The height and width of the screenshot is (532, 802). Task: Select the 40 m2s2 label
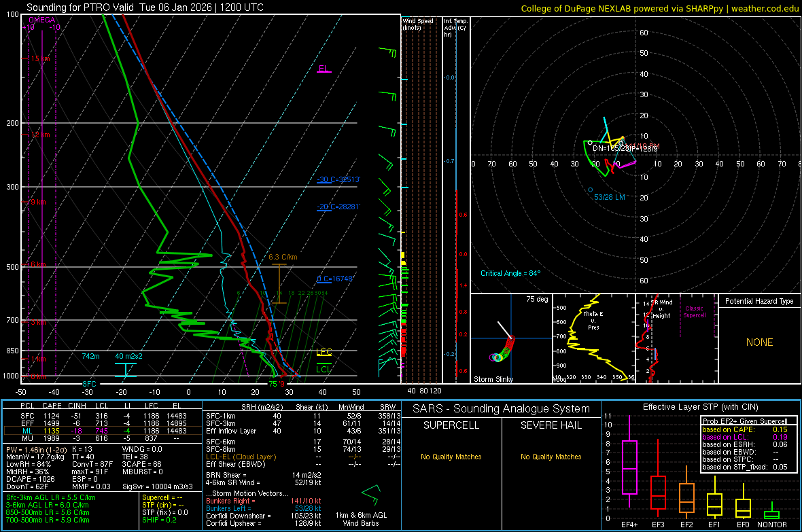coord(129,356)
